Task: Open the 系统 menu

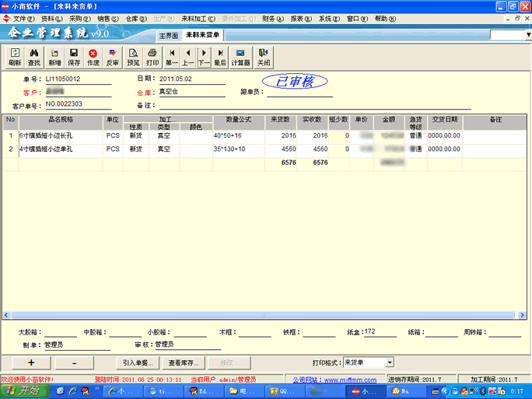Action: (x=329, y=19)
